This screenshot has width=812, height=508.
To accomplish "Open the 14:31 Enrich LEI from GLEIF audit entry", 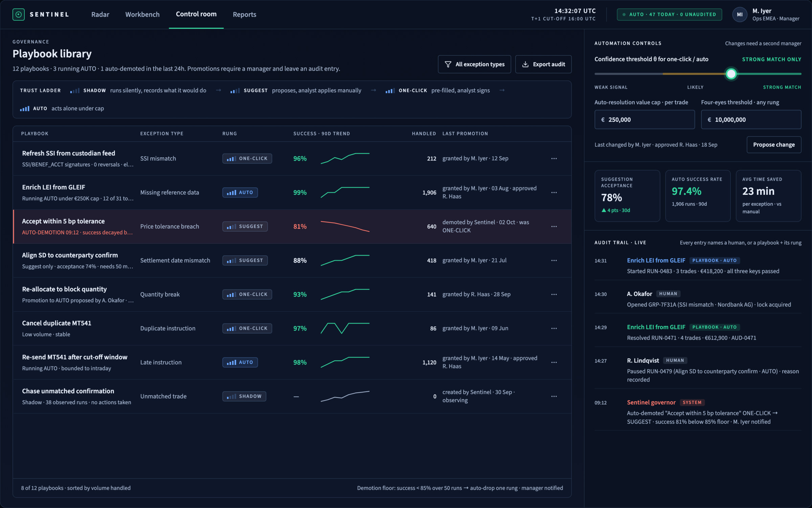I will tap(698, 265).
